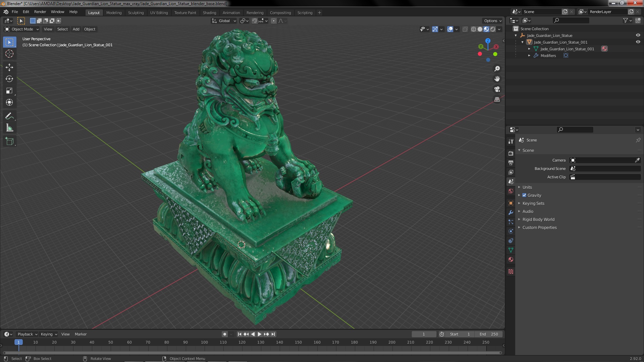Image resolution: width=644 pixels, height=362 pixels.
Task: Select the Add Cube tool
Action: point(9,141)
